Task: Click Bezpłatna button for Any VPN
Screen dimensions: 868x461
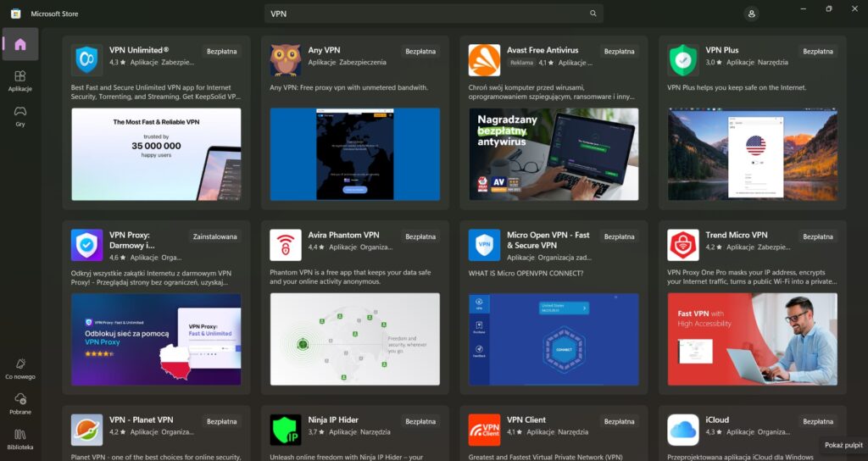Action: tap(420, 52)
